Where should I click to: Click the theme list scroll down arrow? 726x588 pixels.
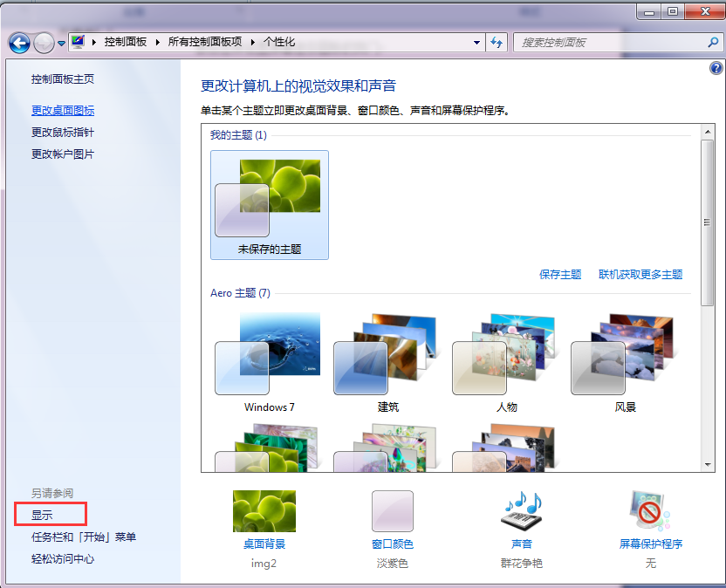[708, 464]
